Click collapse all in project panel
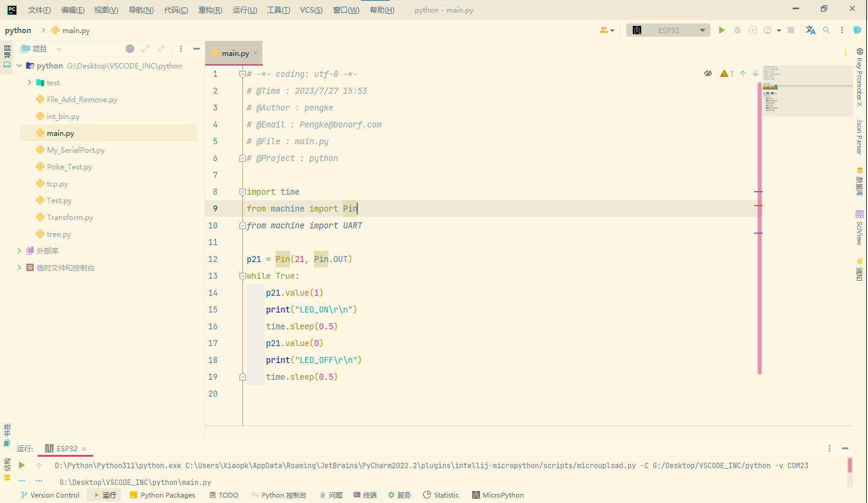 click(161, 49)
